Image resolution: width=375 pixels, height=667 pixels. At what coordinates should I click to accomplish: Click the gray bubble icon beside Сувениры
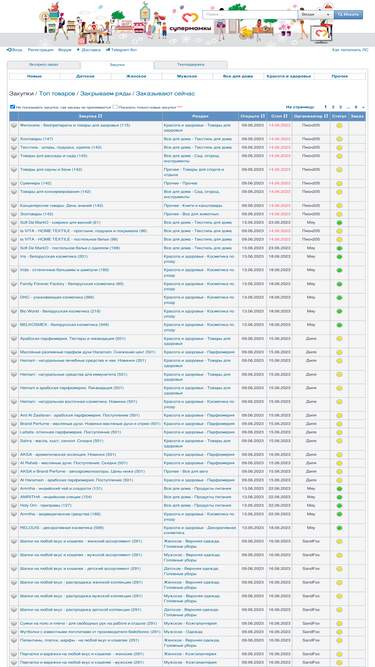pos(14,183)
